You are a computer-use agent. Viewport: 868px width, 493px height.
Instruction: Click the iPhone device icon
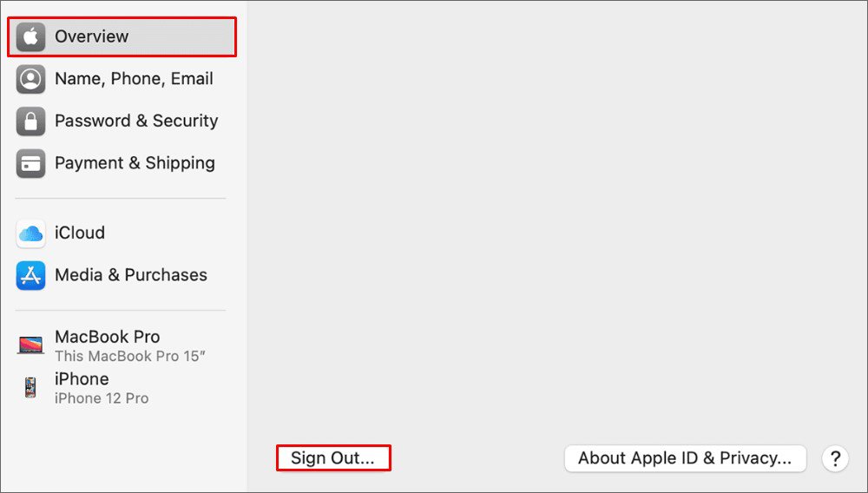pyautogui.click(x=30, y=388)
